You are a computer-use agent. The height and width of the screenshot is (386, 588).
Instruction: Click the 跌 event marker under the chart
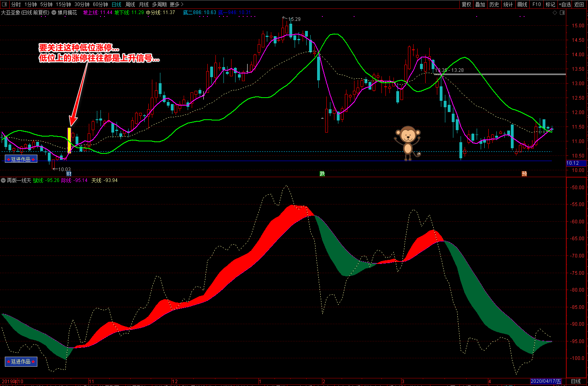click(x=322, y=174)
